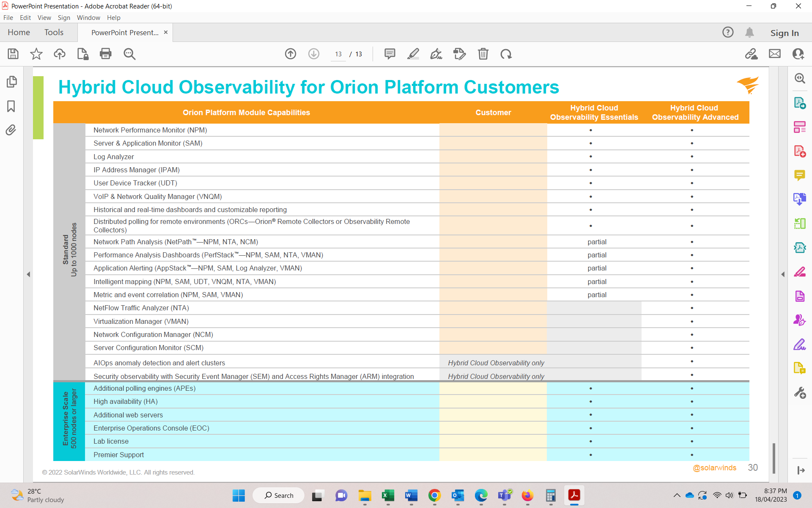812x508 pixels.
Task: Add a comment sticky note
Action: coord(390,54)
